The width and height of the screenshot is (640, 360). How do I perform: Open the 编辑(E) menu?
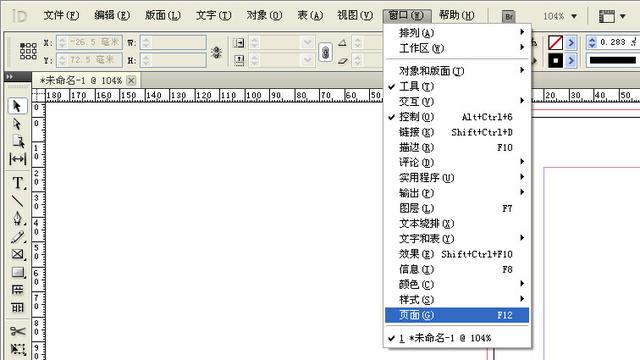pyautogui.click(x=112, y=16)
